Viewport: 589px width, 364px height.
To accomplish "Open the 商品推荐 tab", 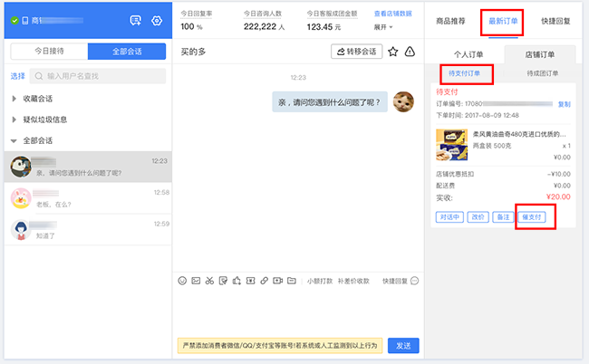I will (x=450, y=22).
